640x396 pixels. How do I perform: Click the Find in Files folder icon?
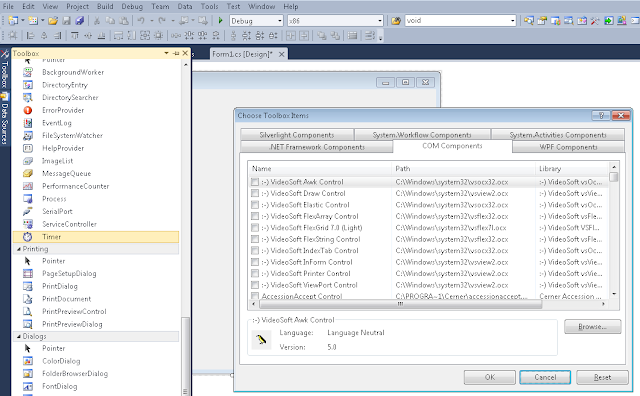[396, 20]
